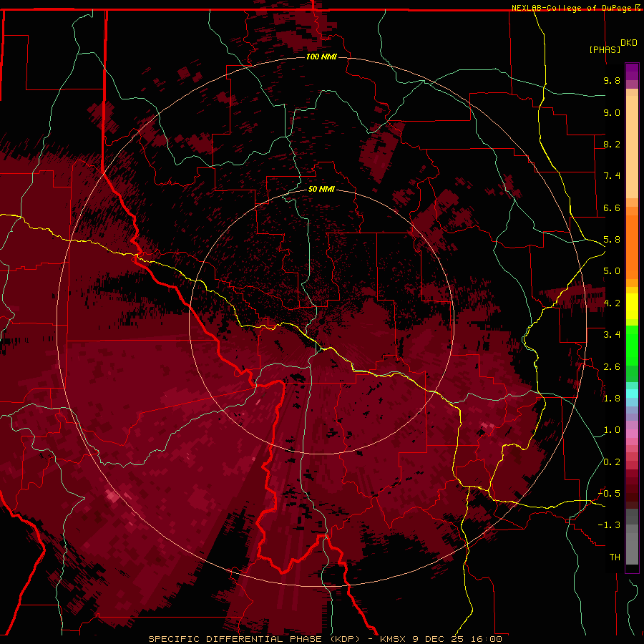Click the 5.0 scale value
Viewport: 644px width, 644px height.
point(612,271)
